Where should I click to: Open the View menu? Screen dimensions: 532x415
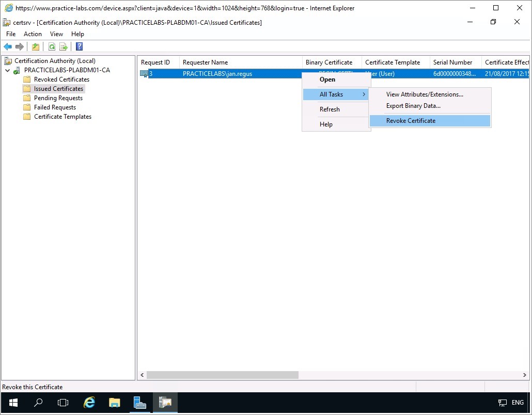pos(56,34)
